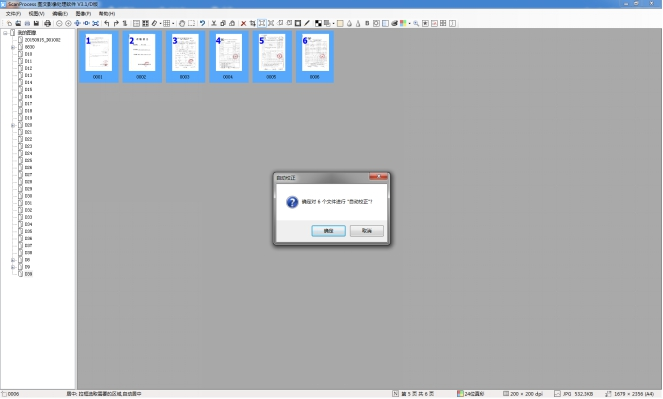Click the zoom in plus icon
The image size is (663, 399).
click(68, 23)
